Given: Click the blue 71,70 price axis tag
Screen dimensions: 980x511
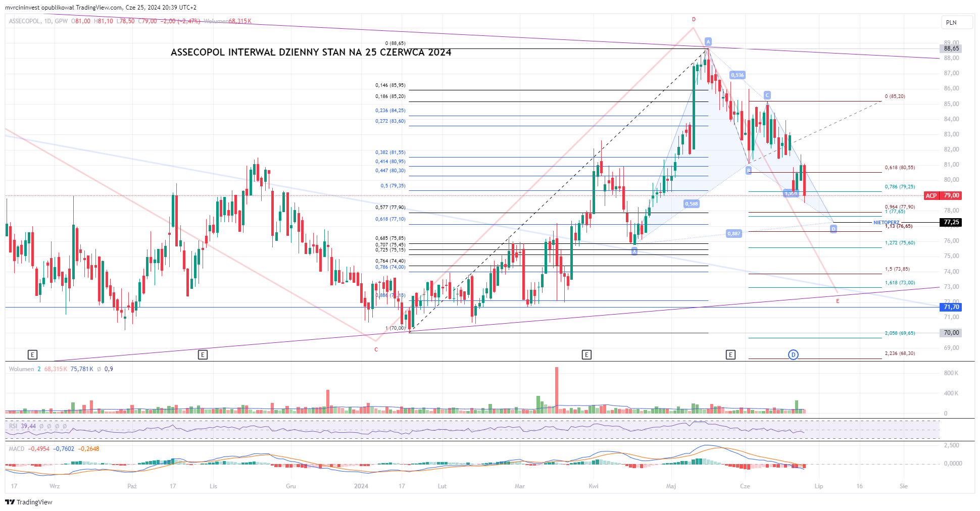Looking at the screenshot, I should (951, 307).
